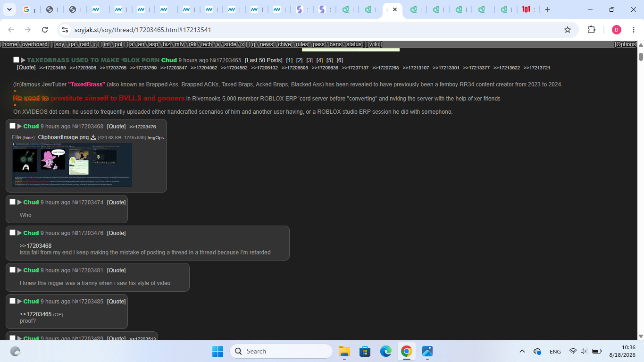View site information for soyjak.st
The height and width of the screenshot is (362, 644).
coord(65,30)
